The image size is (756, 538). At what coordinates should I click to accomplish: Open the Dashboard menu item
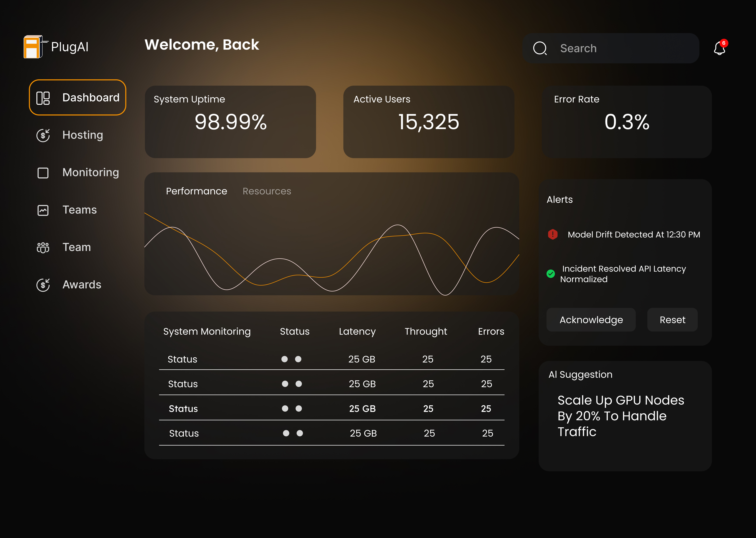pyautogui.click(x=78, y=97)
